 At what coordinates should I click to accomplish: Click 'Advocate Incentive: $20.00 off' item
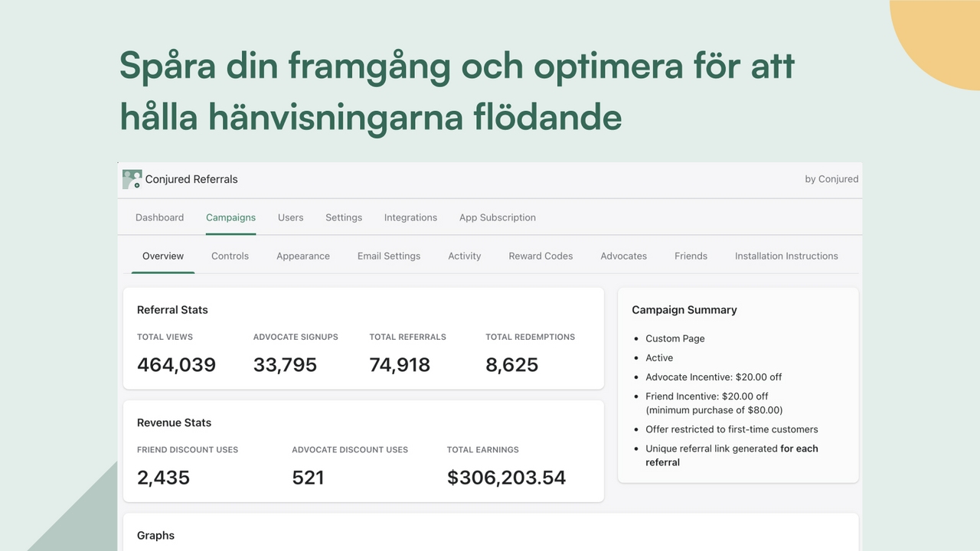(714, 377)
